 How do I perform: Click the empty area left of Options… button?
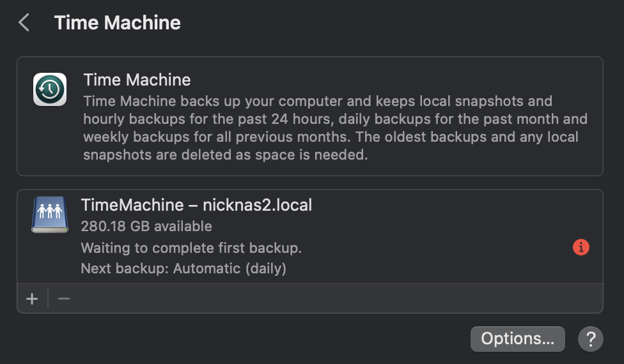(238, 339)
